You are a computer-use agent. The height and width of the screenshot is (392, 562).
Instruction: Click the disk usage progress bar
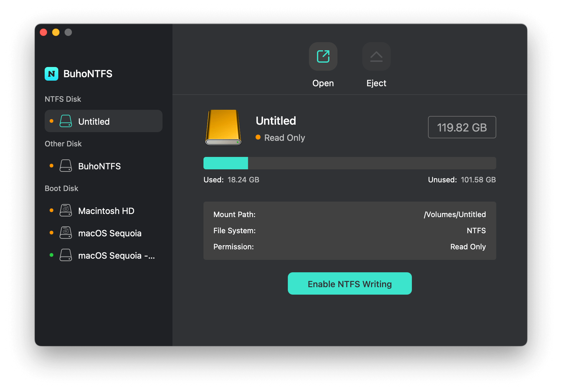click(350, 163)
